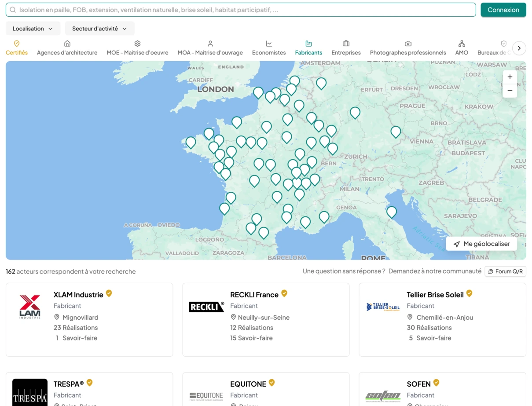This screenshot has height=406, width=532.
Task: Click '15 Savoir-faire' on RECKLI card
Action: point(251,338)
